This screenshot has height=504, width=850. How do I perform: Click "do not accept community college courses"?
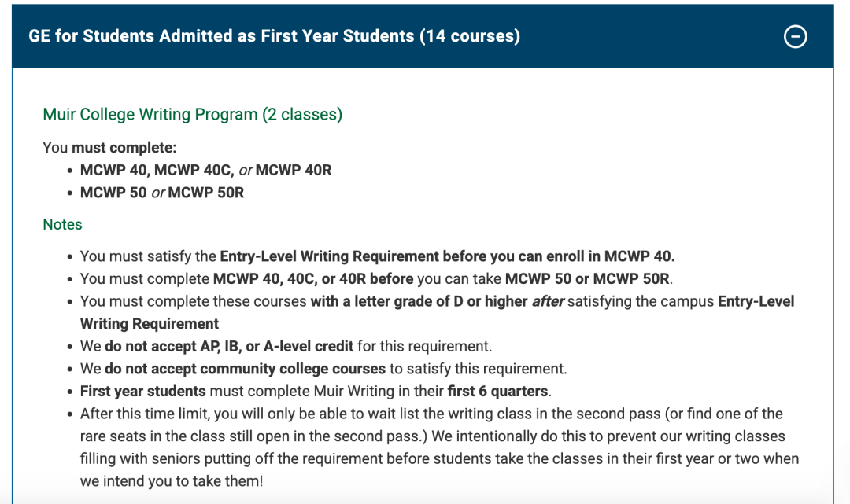[245, 369]
